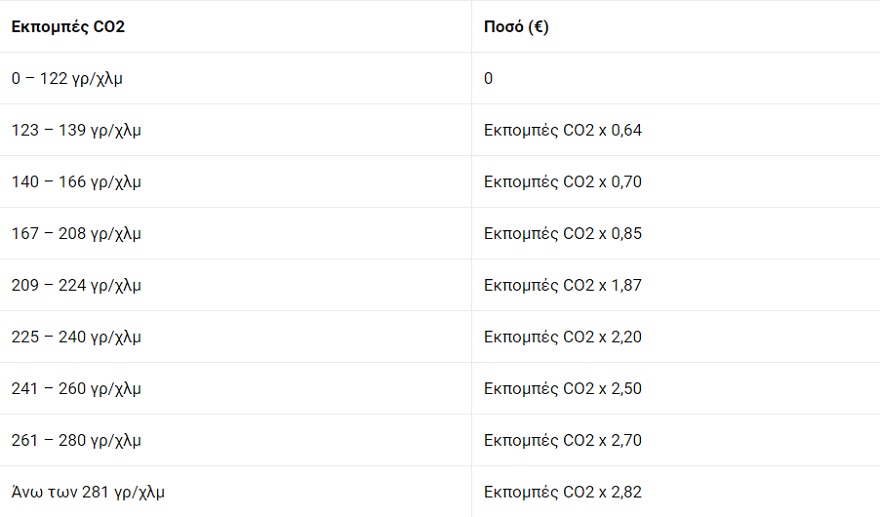Click the amount cell showing only "0"
880x517 pixels.
tap(488, 78)
